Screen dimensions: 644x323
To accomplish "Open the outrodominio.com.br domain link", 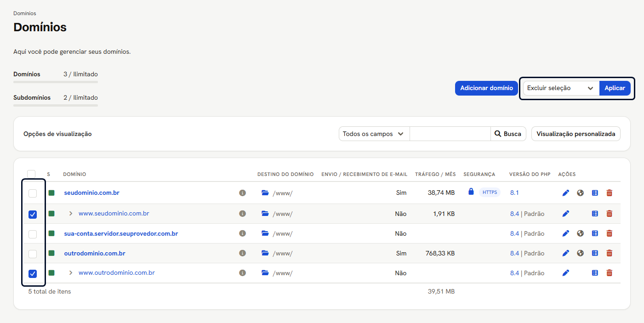I will point(95,253).
